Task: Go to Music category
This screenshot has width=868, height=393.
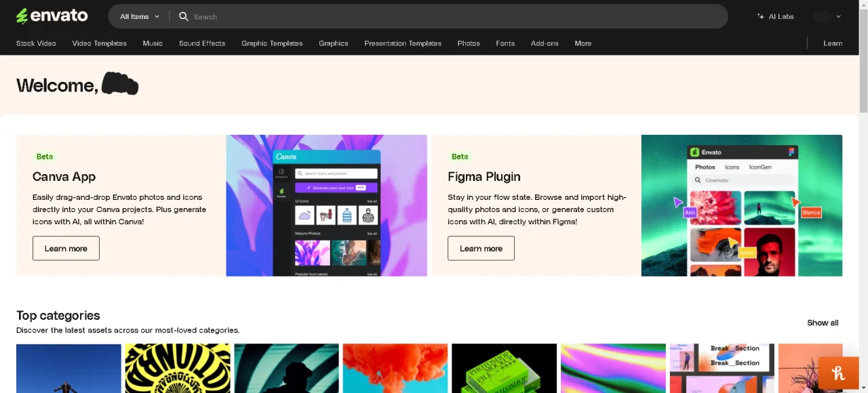Action: click(x=153, y=43)
